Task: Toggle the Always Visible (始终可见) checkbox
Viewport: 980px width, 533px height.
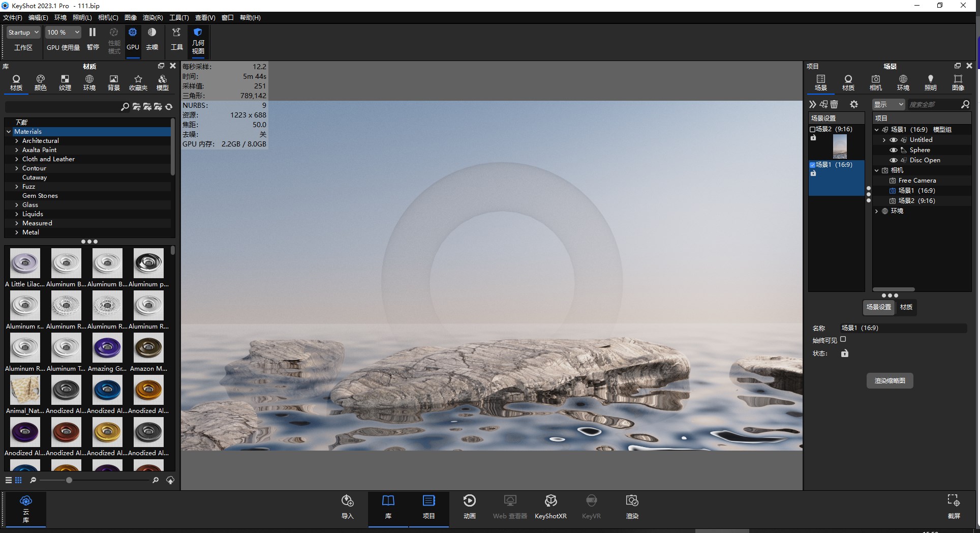Action: [843, 339]
